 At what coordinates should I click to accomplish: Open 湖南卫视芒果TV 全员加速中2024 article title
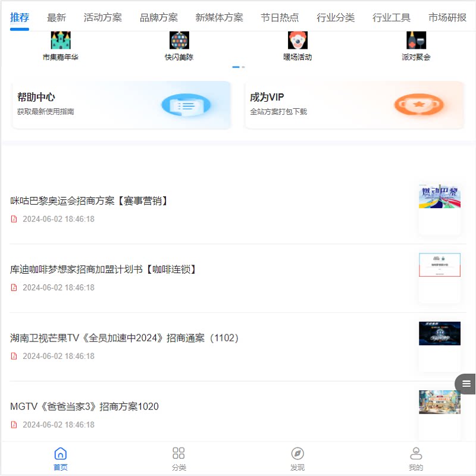coord(124,338)
